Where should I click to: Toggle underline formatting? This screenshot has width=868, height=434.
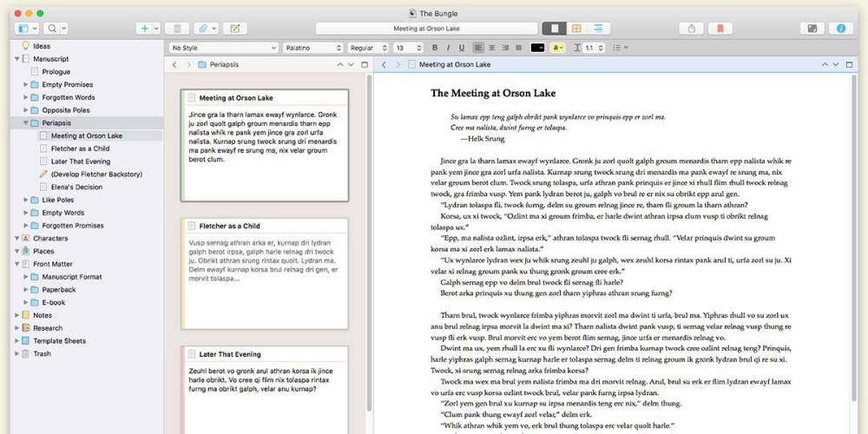[462, 48]
